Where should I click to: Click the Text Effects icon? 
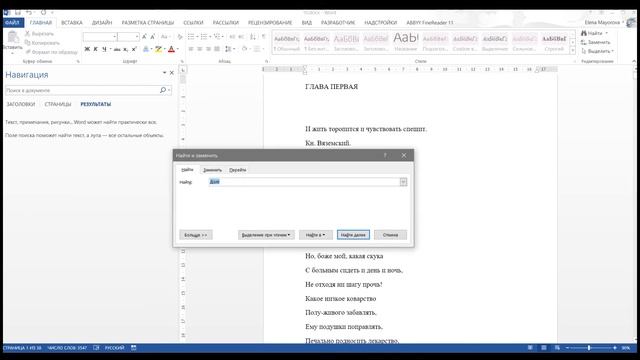pyautogui.click(x=146, y=49)
